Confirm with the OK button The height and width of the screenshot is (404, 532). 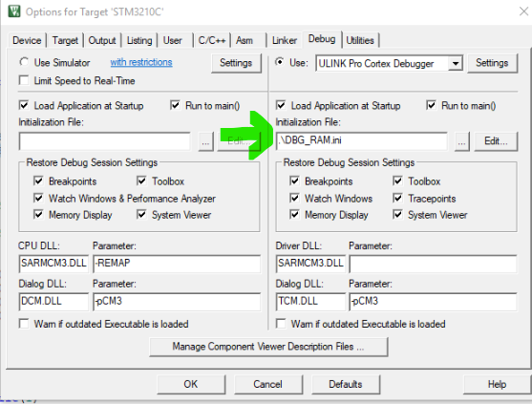(x=191, y=384)
